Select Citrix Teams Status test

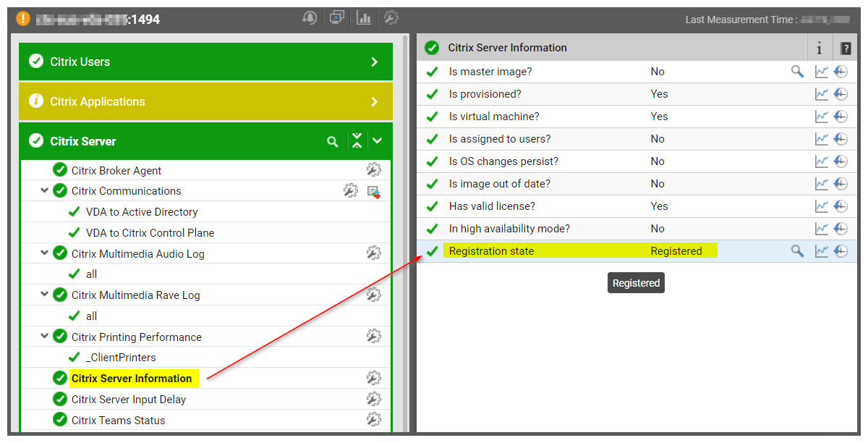119,421
